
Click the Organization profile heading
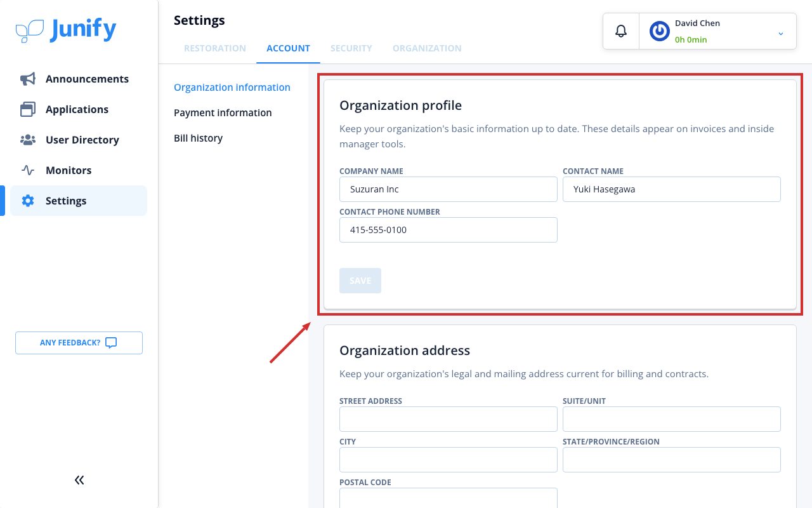[401, 105]
